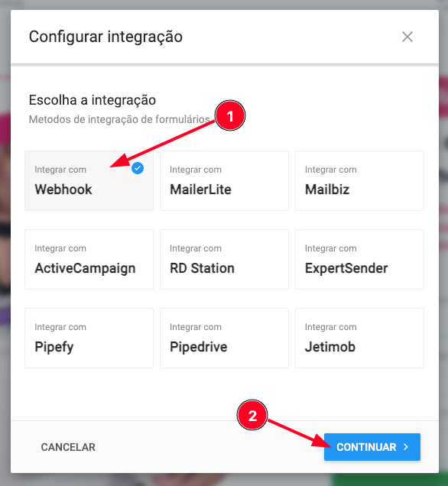The height and width of the screenshot is (486, 448).
Task: Close the Configurar integração dialog
Action: pyautogui.click(x=407, y=37)
